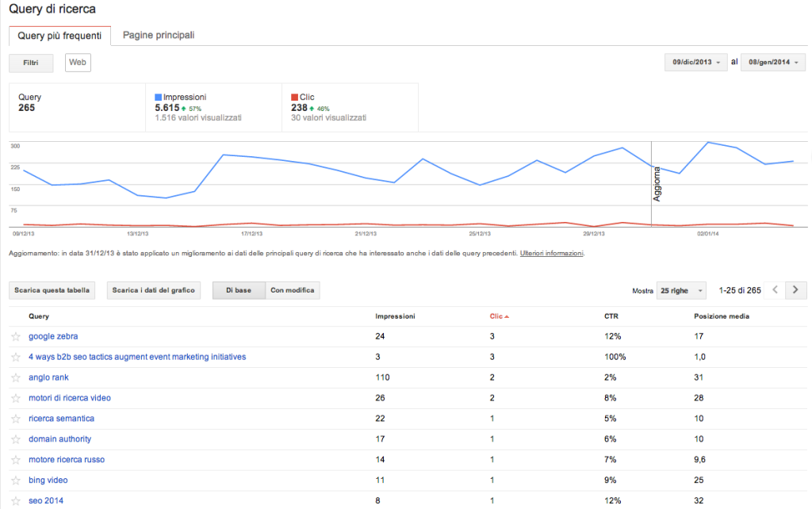The height and width of the screenshot is (509, 812).
Task: Open the Filtri button
Action: coord(31,63)
